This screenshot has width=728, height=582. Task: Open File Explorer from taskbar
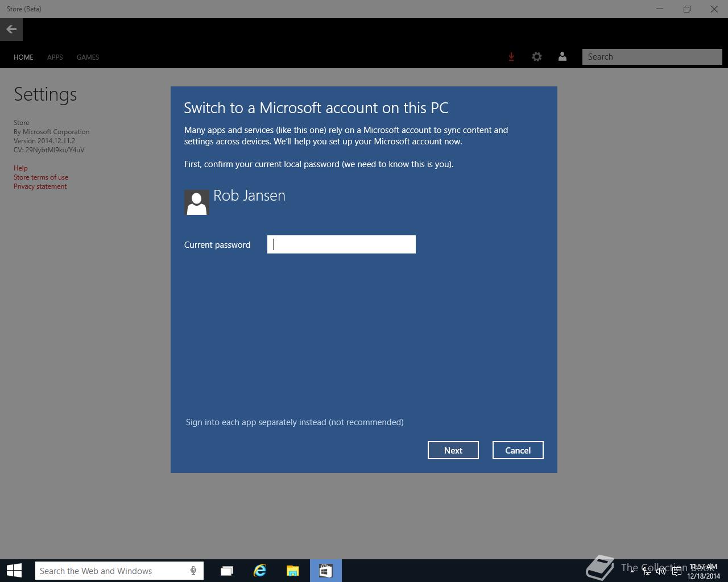tap(293, 571)
